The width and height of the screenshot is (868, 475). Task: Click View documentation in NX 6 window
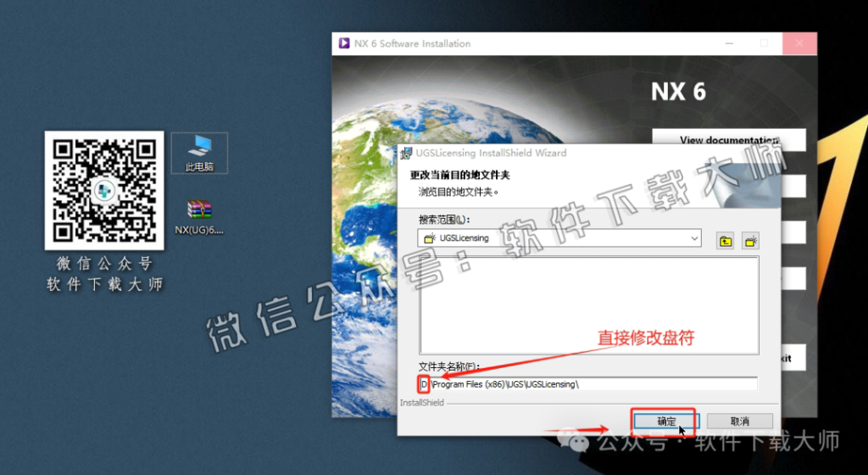click(x=729, y=140)
